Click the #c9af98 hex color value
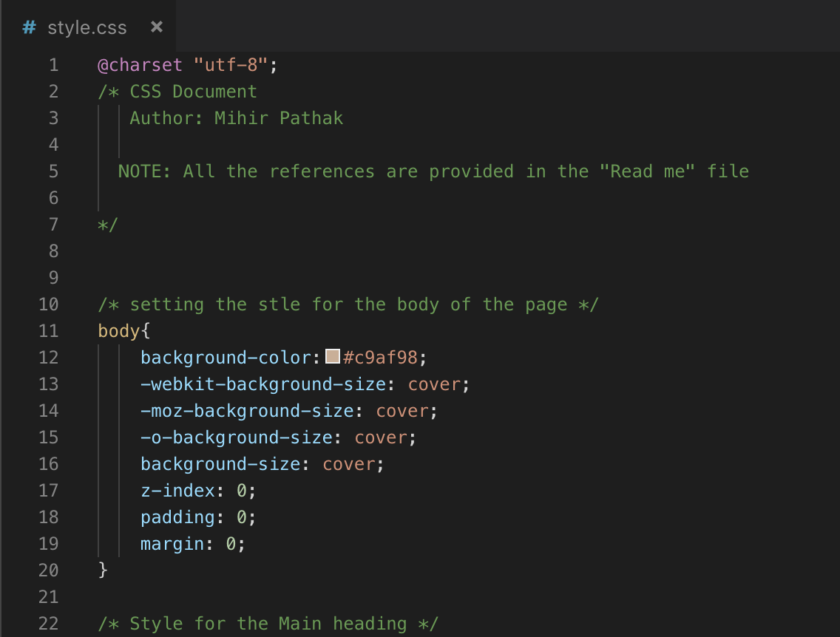840x637 pixels. (385, 358)
